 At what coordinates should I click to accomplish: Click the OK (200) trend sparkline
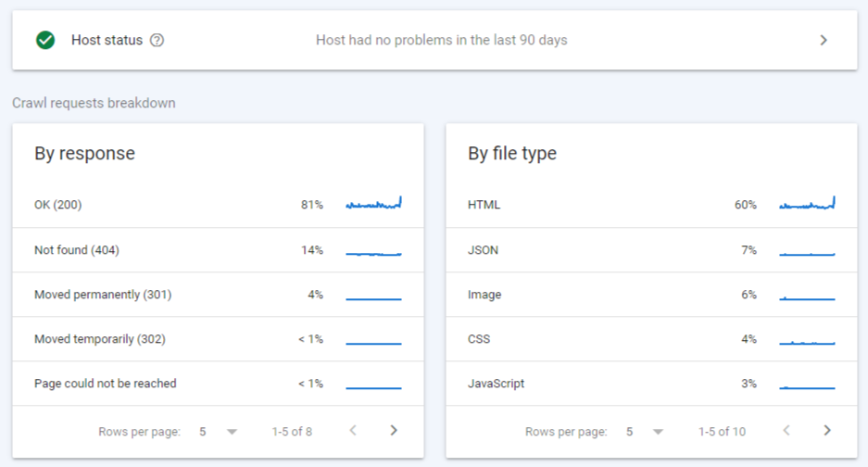pyautogui.click(x=373, y=204)
